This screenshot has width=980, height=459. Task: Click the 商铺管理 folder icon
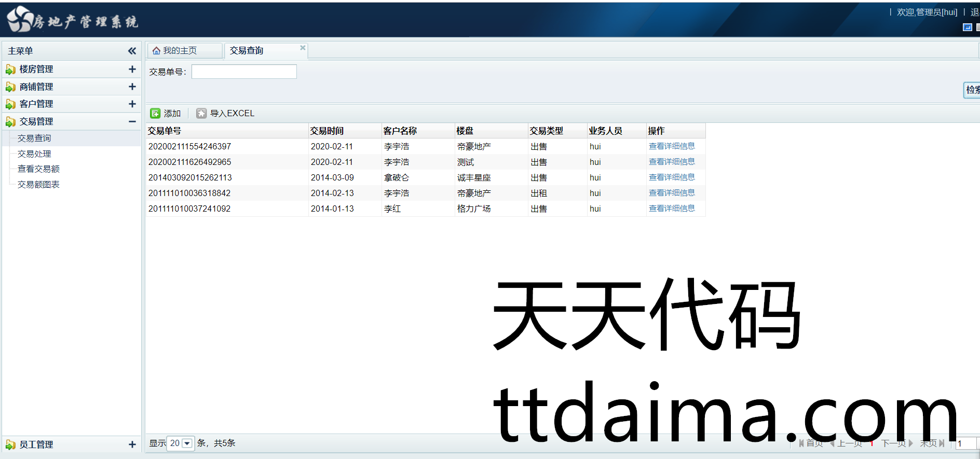[10, 87]
